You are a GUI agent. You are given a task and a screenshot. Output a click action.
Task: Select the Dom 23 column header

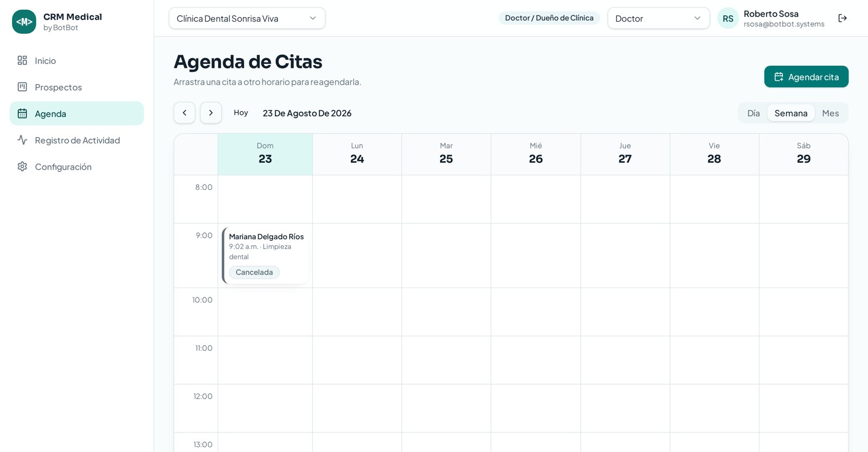pos(265,154)
